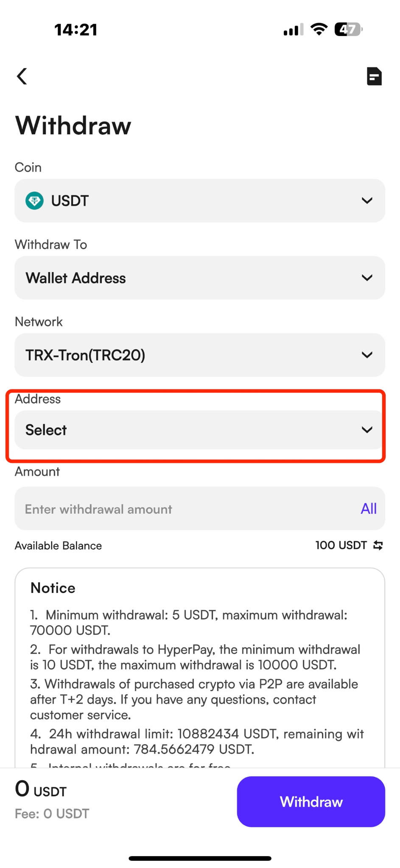Expand the TRX-Tron(TRC20) network dropdown

point(200,355)
